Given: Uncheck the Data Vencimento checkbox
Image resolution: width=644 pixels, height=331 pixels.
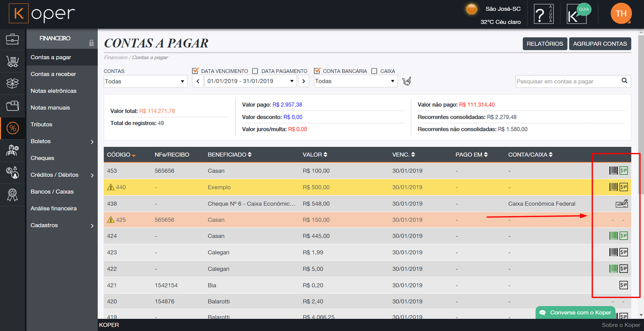Looking at the screenshot, I should point(196,71).
